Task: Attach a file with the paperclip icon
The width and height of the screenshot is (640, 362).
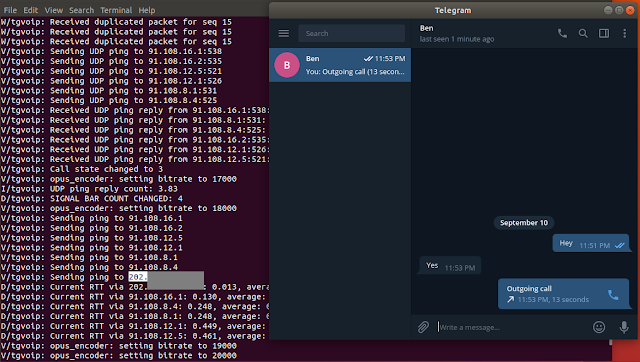Action: (x=423, y=327)
